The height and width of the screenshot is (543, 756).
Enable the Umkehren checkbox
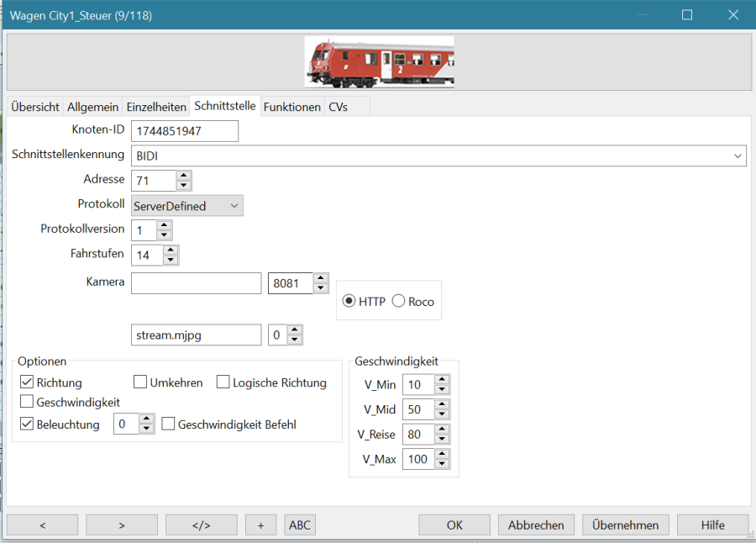click(140, 382)
